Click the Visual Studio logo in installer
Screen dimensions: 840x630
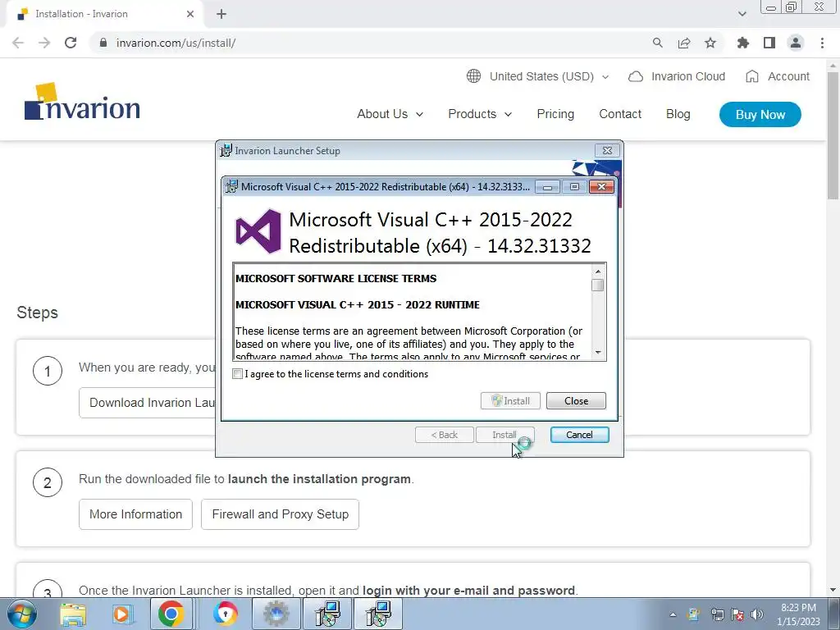[x=258, y=231]
